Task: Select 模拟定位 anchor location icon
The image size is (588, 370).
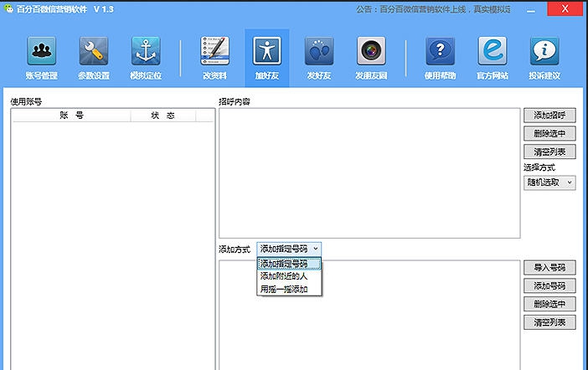Action: pyautogui.click(x=146, y=50)
